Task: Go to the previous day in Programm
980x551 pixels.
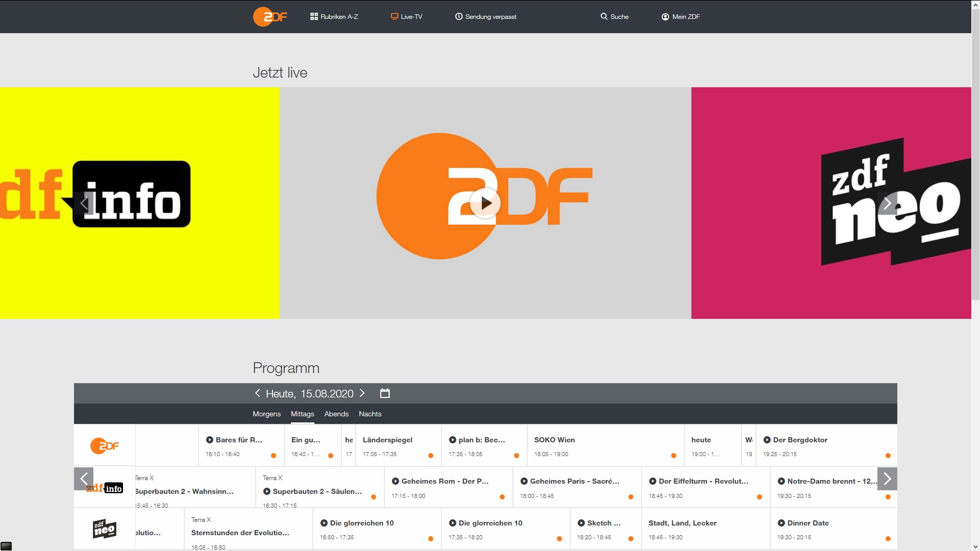Action: point(258,393)
